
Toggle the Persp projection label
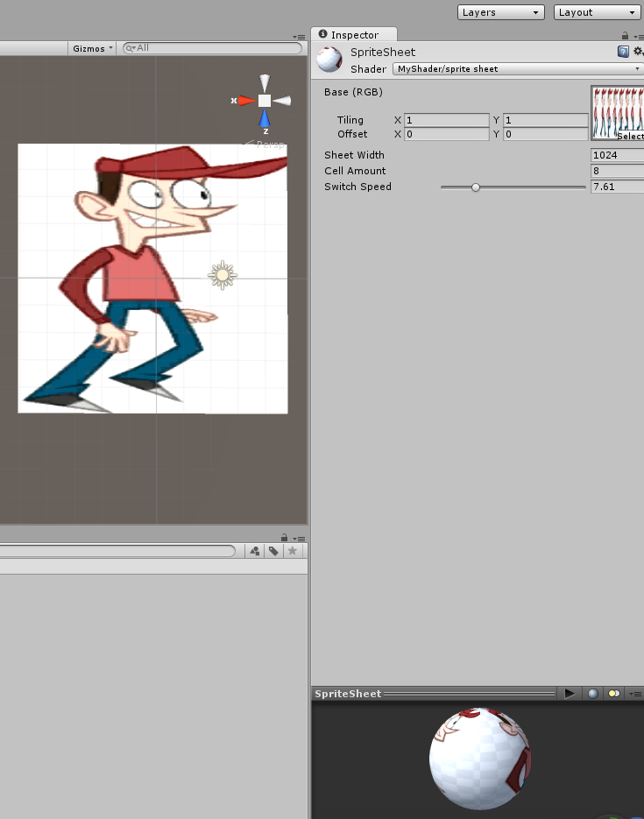pyautogui.click(x=265, y=145)
